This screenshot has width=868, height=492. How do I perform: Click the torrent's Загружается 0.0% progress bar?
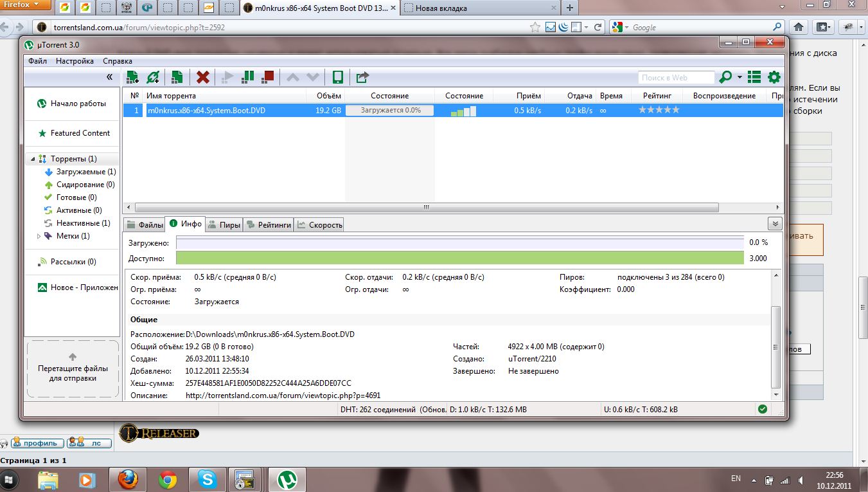(390, 110)
